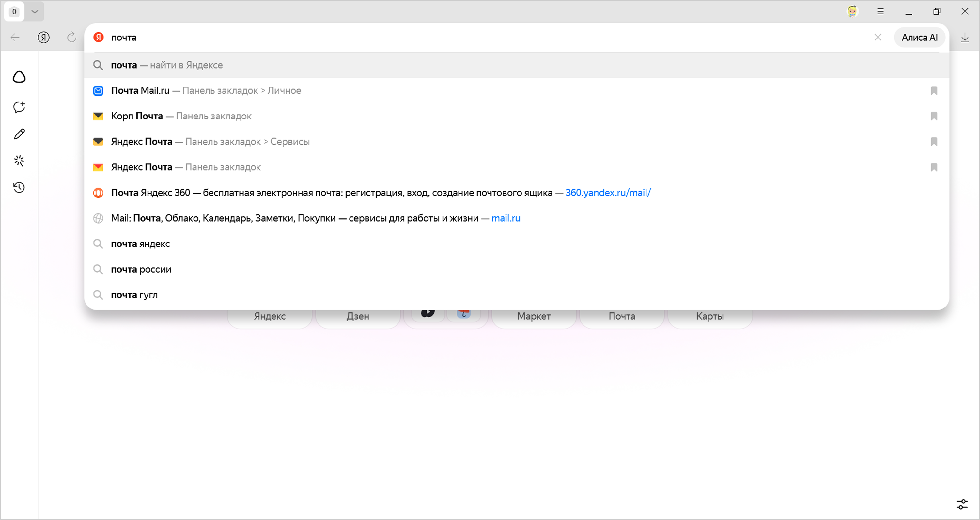Image resolution: width=980 pixels, height=520 pixels.
Task: Search for почта россии suggestion
Action: pyautogui.click(x=517, y=269)
